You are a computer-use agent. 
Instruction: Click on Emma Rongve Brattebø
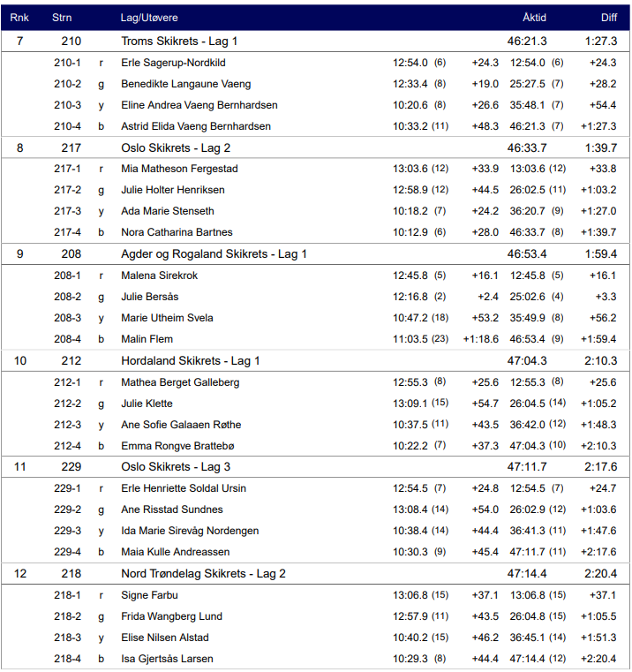tap(177, 446)
